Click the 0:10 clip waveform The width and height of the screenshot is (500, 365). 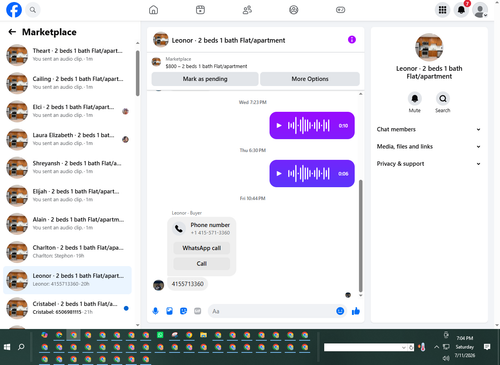tap(309, 126)
